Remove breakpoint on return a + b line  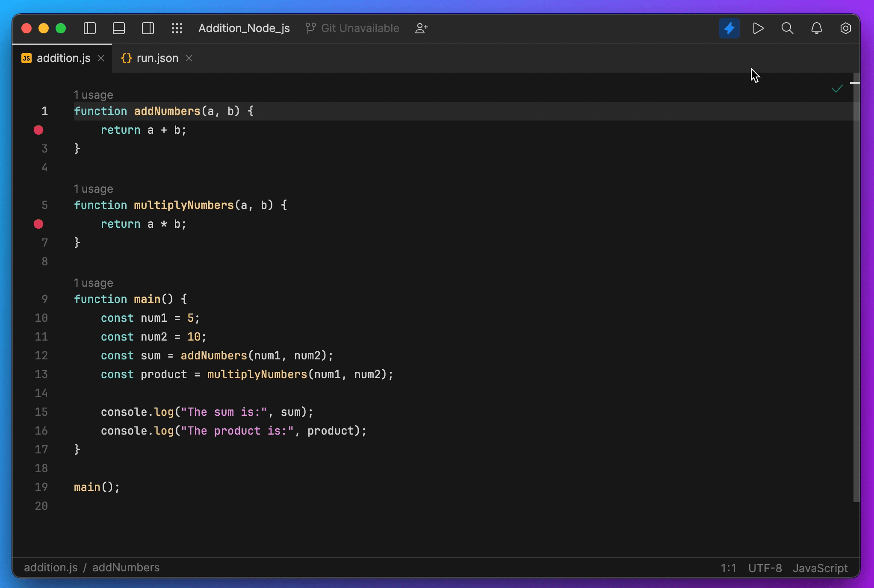38,130
